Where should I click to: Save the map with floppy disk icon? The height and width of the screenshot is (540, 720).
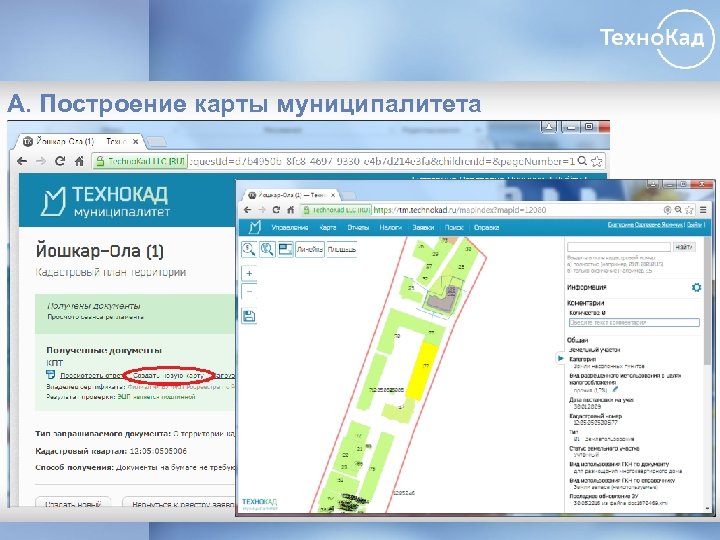point(249,316)
